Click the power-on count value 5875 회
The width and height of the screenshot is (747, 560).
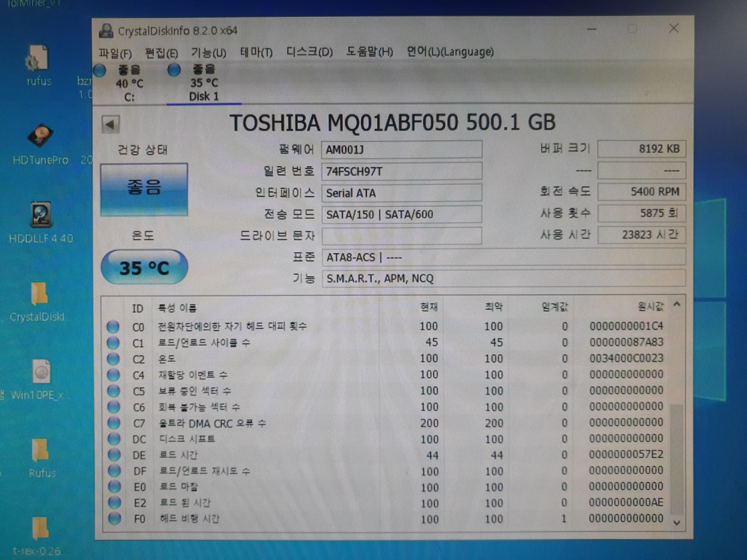pyautogui.click(x=642, y=213)
